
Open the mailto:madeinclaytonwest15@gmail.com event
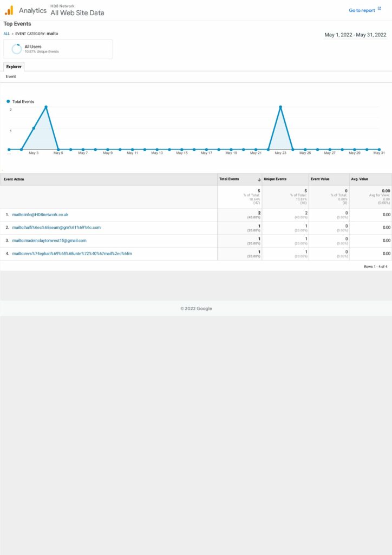[x=49, y=241]
